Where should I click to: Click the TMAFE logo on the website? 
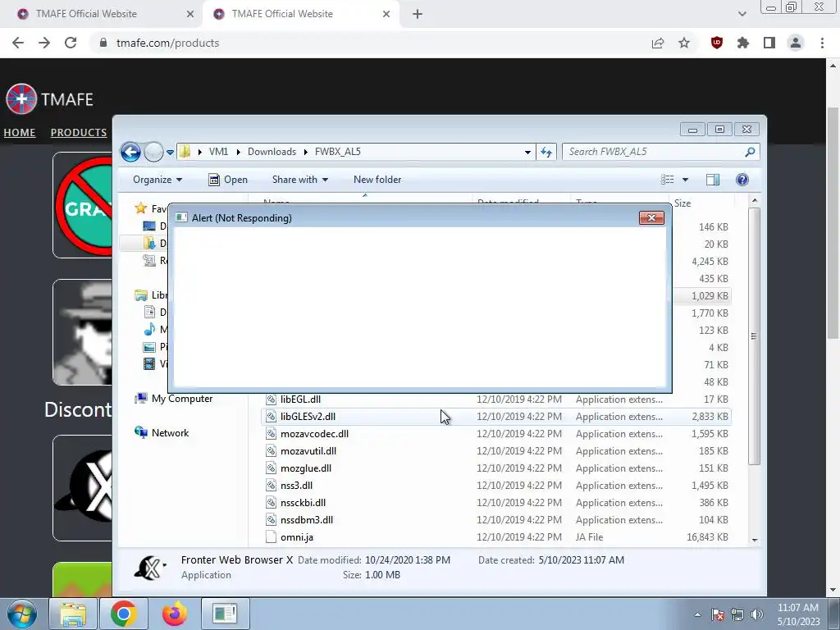click(49, 99)
